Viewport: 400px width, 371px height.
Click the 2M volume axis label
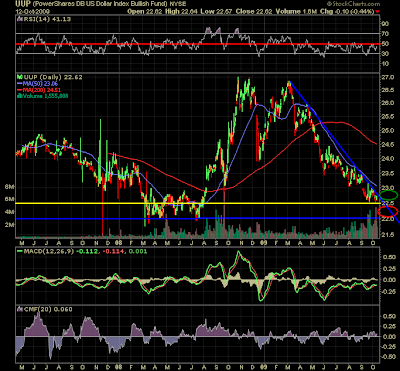click(x=11, y=225)
